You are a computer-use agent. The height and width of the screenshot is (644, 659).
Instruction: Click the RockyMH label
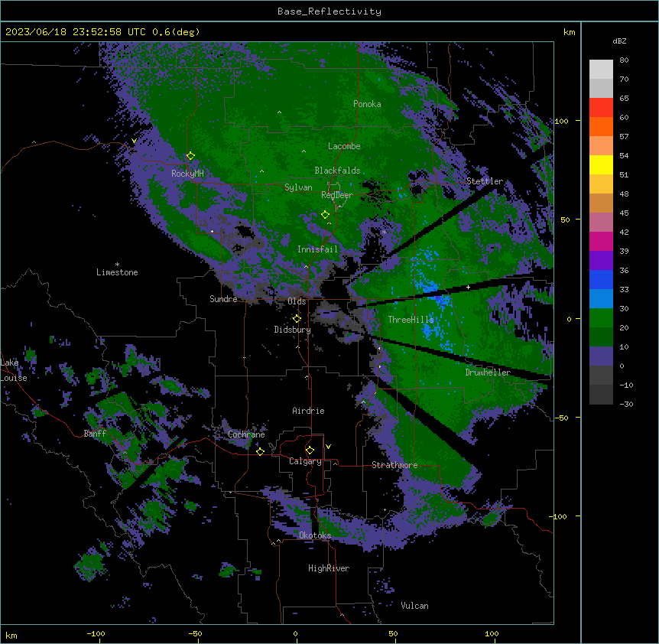click(x=187, y=174)
